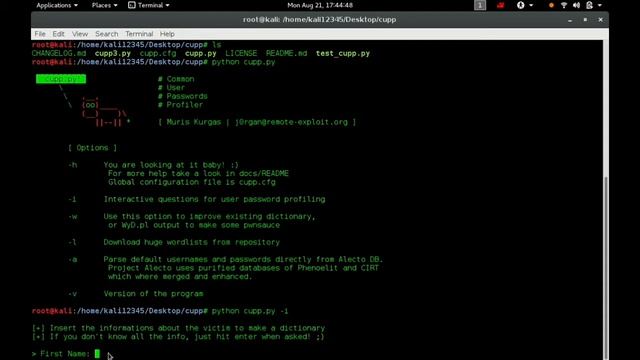
Task: Click the First Name input cursor
Action: point(97,354)
